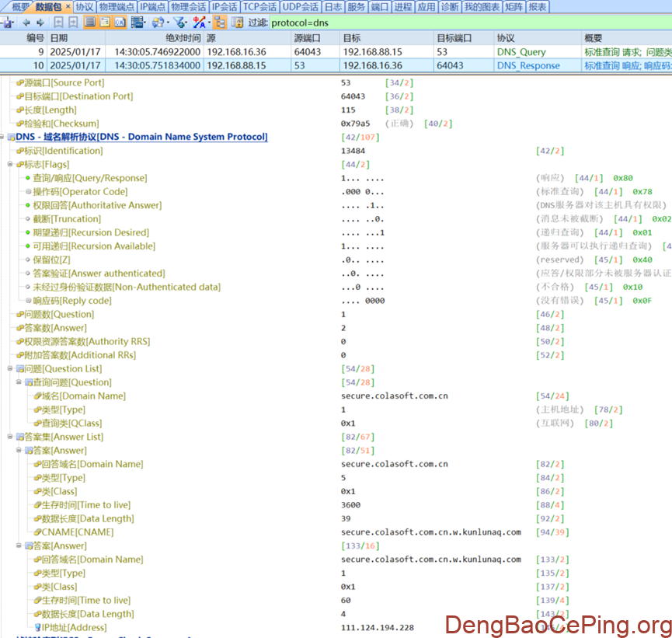This screenshot has height=638, width=672.
Task: Click the packet list view icon
Action: click(90, 23)
